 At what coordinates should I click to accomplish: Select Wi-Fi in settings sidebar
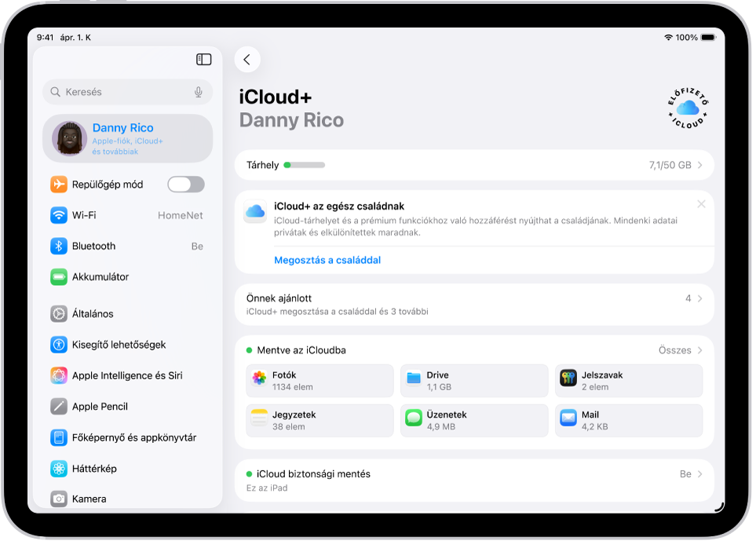tap(127, 215)
